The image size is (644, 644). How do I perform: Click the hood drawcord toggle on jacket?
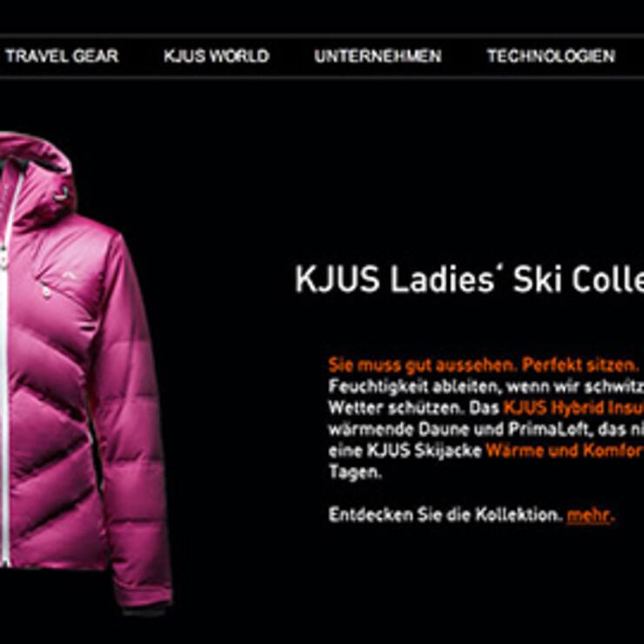point(62,193)
